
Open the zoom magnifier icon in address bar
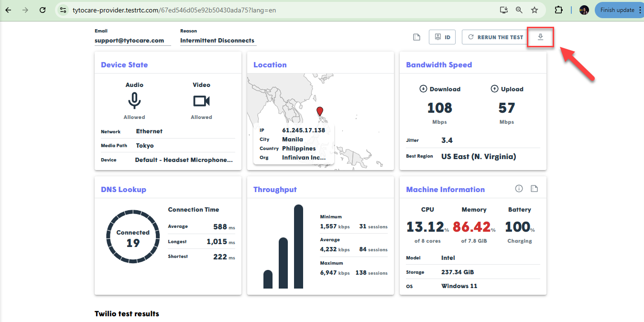pyautogui.click(x=519, y=10)
